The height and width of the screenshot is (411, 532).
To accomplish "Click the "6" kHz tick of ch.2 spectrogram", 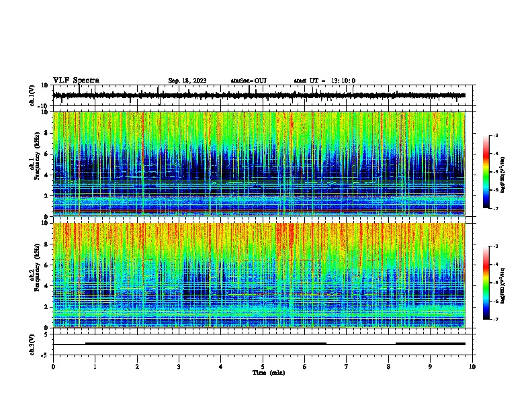I will tap(46, 265).
